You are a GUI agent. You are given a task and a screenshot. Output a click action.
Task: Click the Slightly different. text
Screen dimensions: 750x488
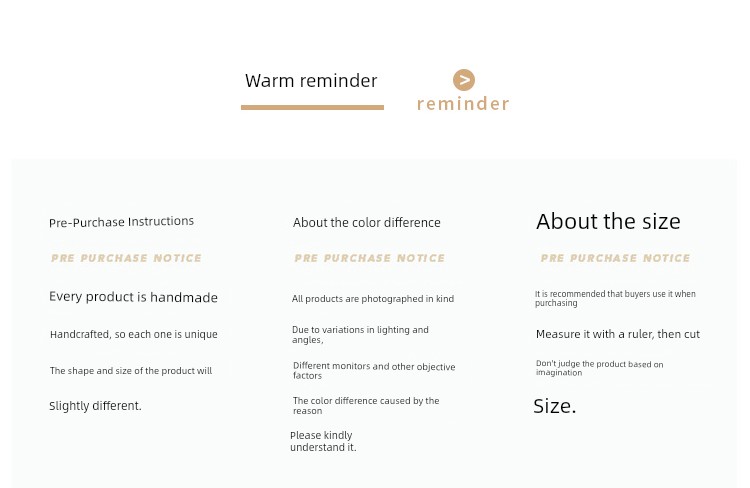click(95, 406)
